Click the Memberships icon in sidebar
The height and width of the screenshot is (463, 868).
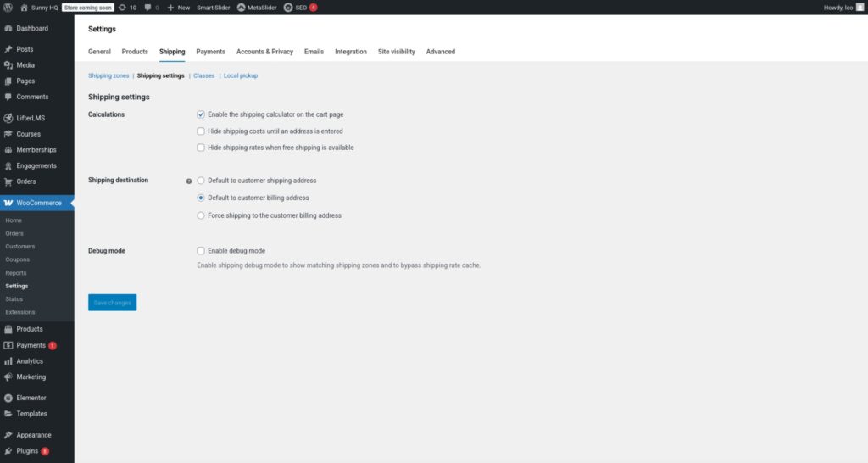pyautogui.click(x=8, y=150)
